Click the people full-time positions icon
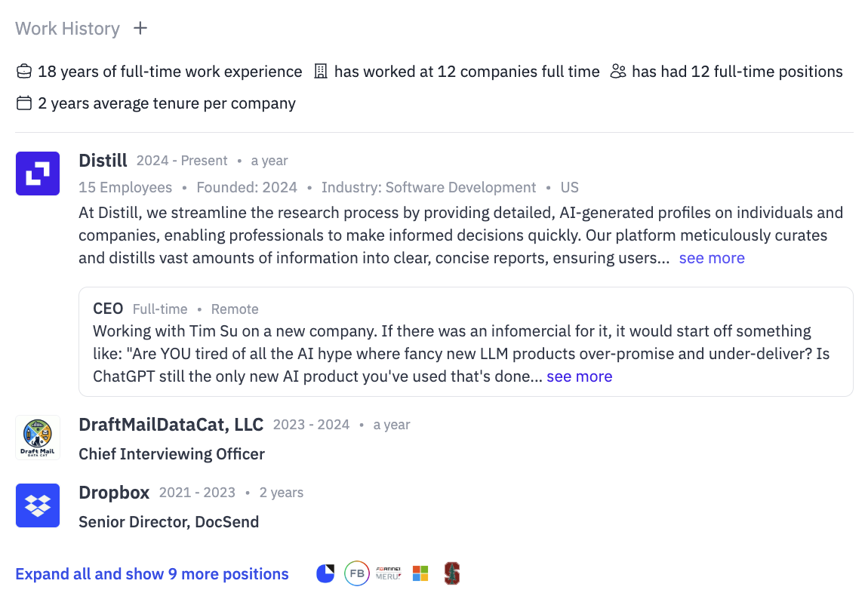 tap(618, 72)
